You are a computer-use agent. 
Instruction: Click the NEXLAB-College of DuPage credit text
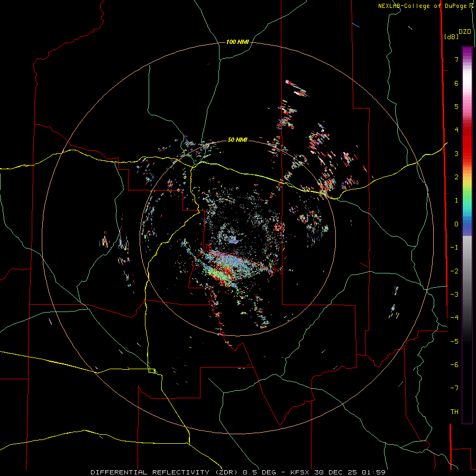pos(422,6)
